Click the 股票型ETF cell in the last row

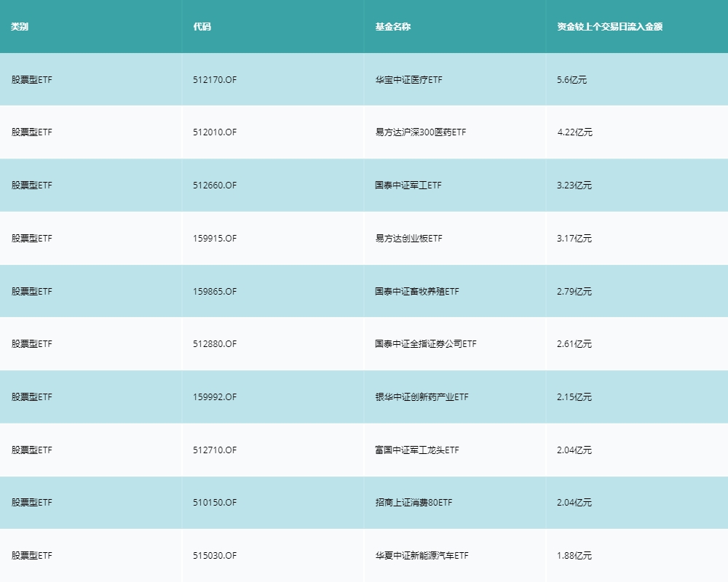coord(29,555)
